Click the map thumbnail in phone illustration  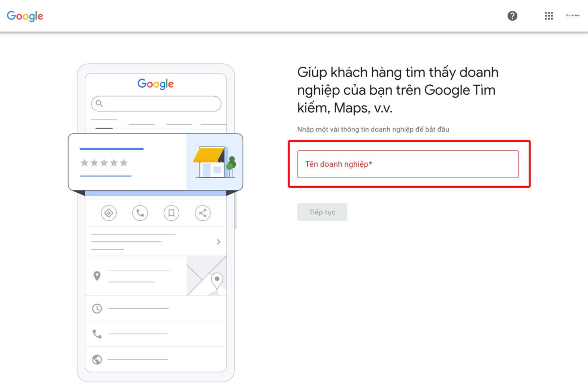(x=206, y=275)
